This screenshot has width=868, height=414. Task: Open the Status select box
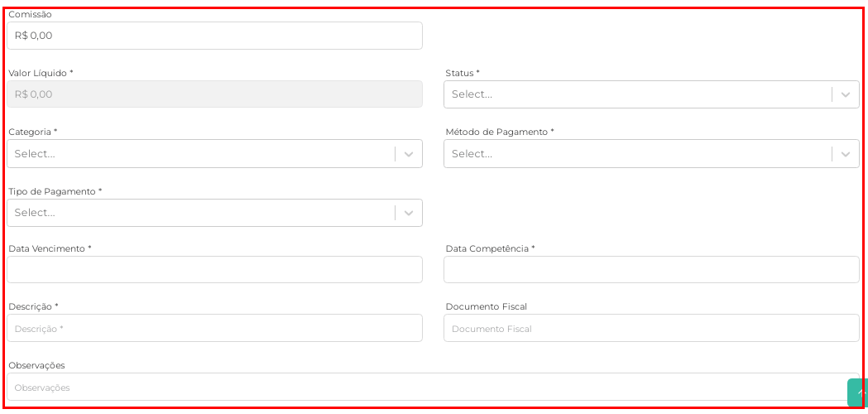651,94
